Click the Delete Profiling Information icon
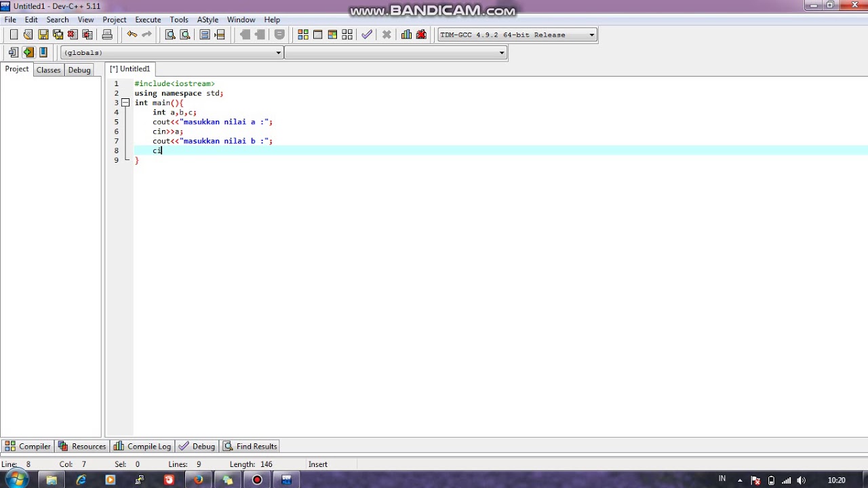868x488 pixels. 421,35
